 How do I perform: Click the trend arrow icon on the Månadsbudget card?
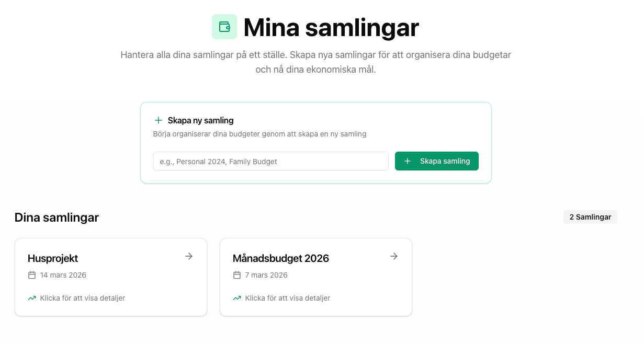(x=236, y=298)
